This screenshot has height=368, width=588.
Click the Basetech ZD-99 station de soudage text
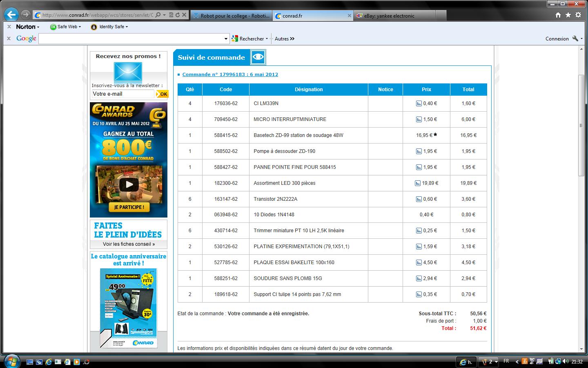(x=298, y=135)
